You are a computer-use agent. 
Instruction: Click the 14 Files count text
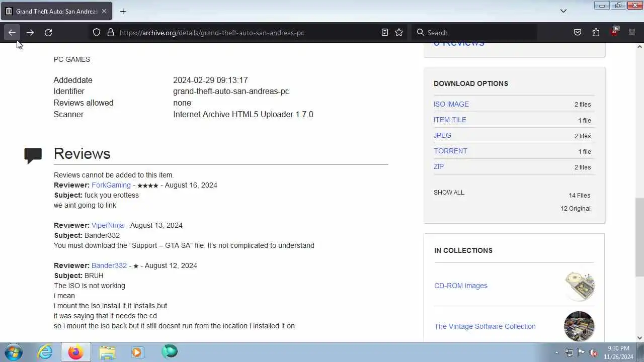[x=580, y=196]
